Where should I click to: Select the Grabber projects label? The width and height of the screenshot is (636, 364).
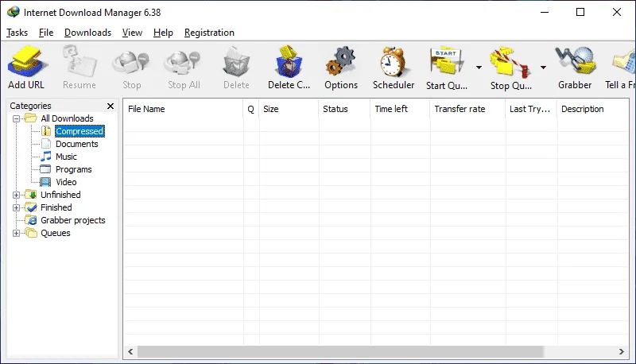(73, 220)
